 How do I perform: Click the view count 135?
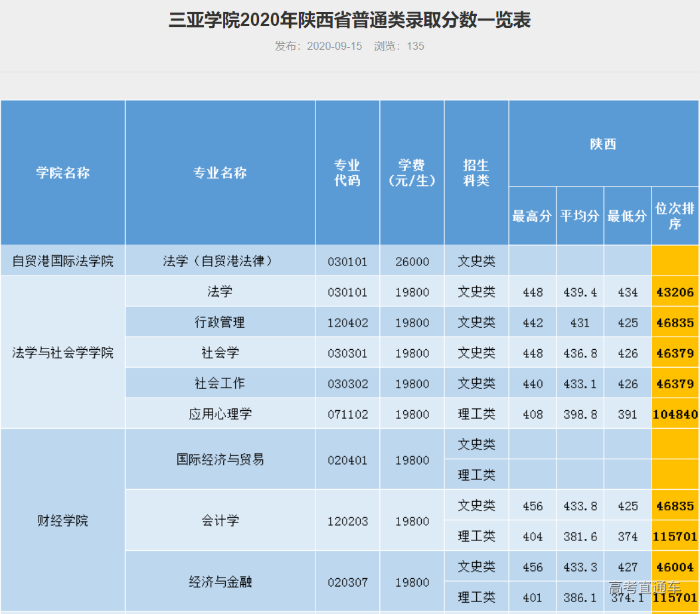point(417,46)
